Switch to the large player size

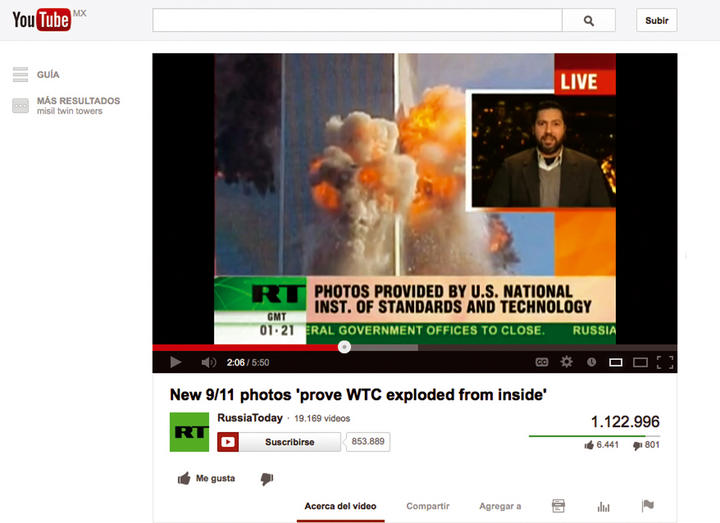point(640,362)
